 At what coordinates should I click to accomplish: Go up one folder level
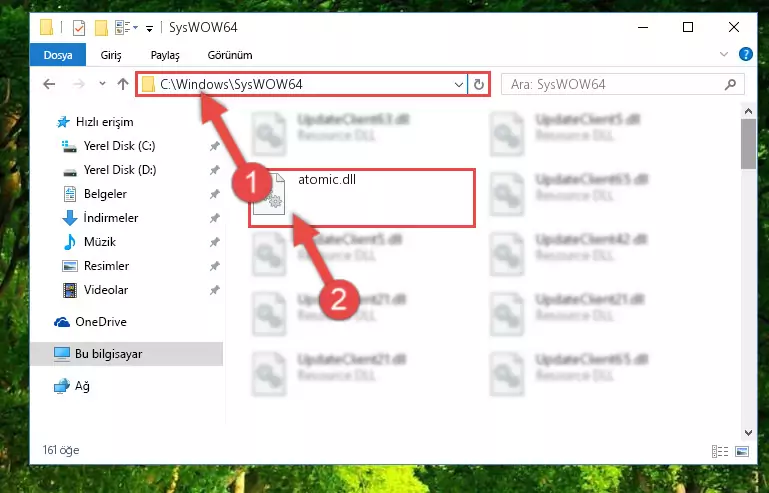point(123,84)
